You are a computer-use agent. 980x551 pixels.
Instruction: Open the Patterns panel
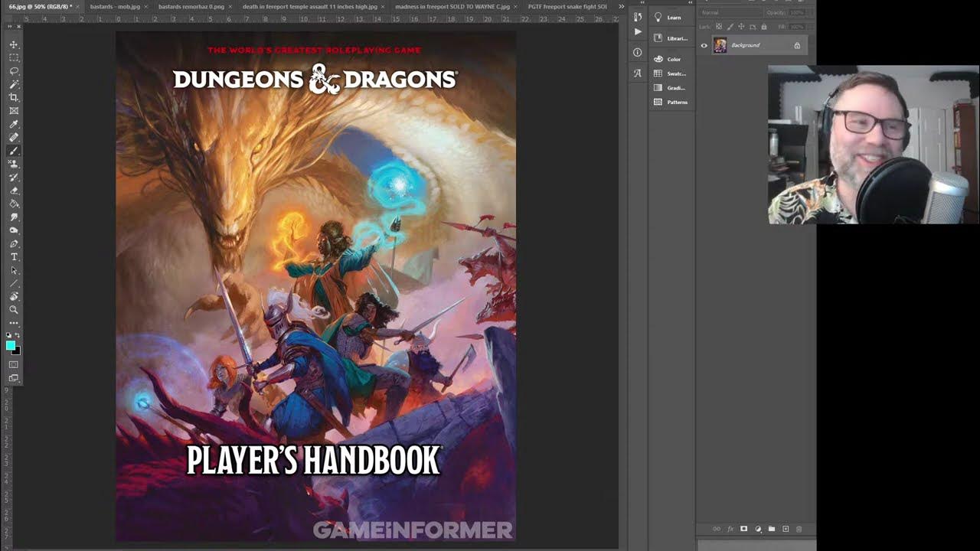pyautogui.click(x=671, y=102)
